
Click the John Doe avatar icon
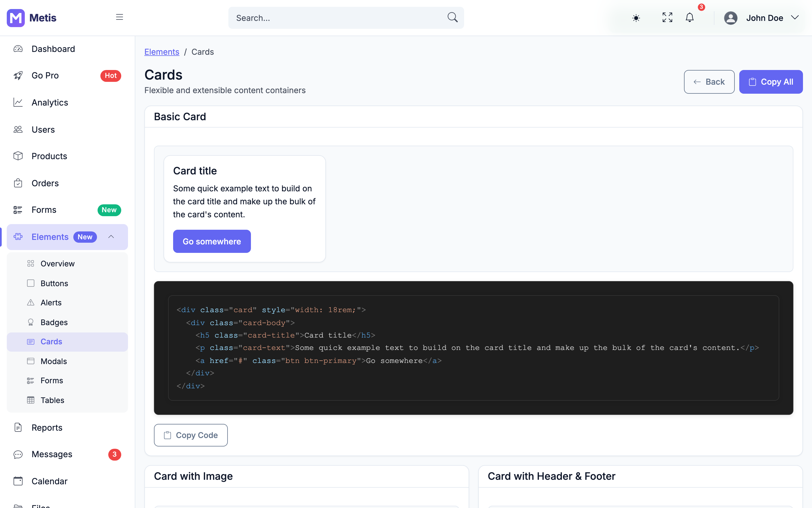tap(731, 18)
